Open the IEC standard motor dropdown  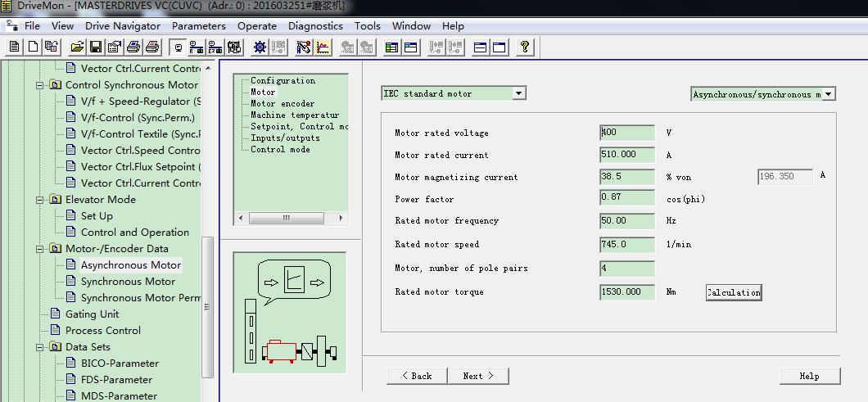[x=518, y=94]
